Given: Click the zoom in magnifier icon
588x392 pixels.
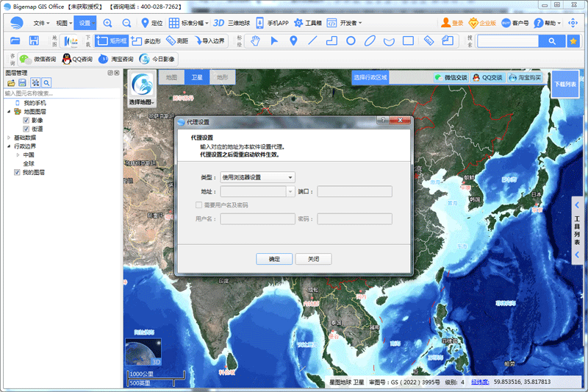Looking at the screenshot, I should 107,23.
